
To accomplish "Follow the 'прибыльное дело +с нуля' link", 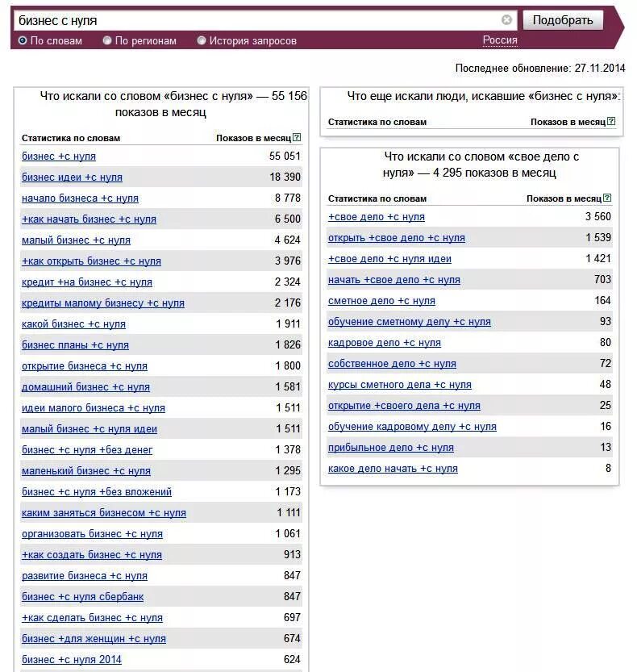I will 391,448.
